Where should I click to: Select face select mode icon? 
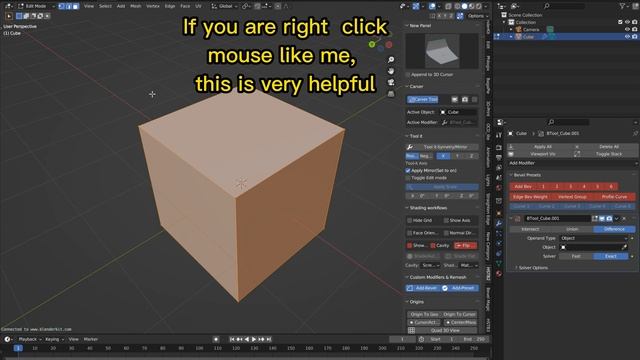click(x=76, y=6)
